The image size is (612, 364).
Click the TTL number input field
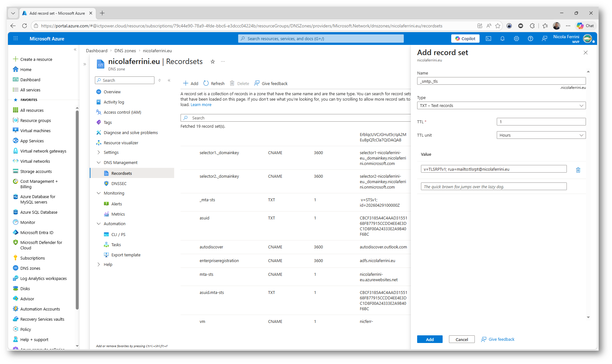coord(541,122)
